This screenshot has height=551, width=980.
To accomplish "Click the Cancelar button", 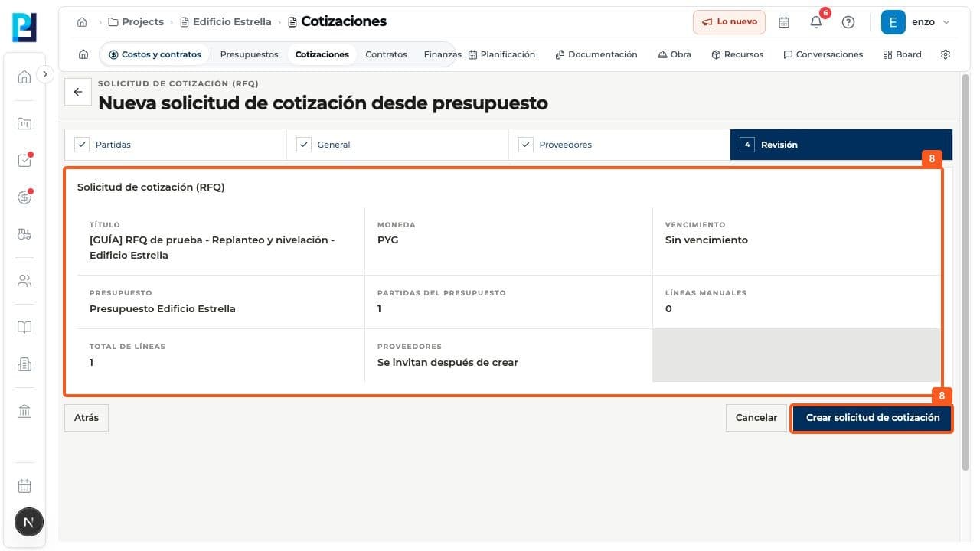I will (756, 418).
